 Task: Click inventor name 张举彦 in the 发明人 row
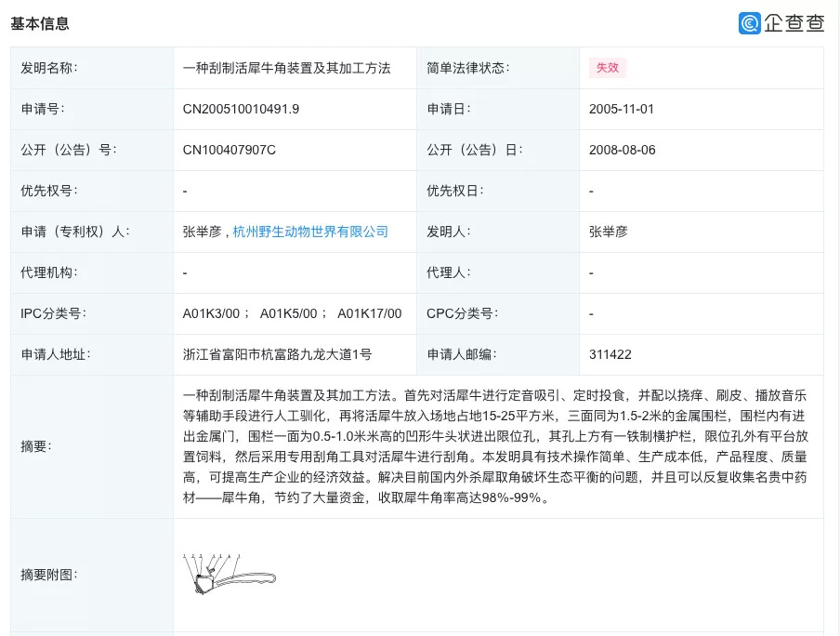tap(608, 232)
